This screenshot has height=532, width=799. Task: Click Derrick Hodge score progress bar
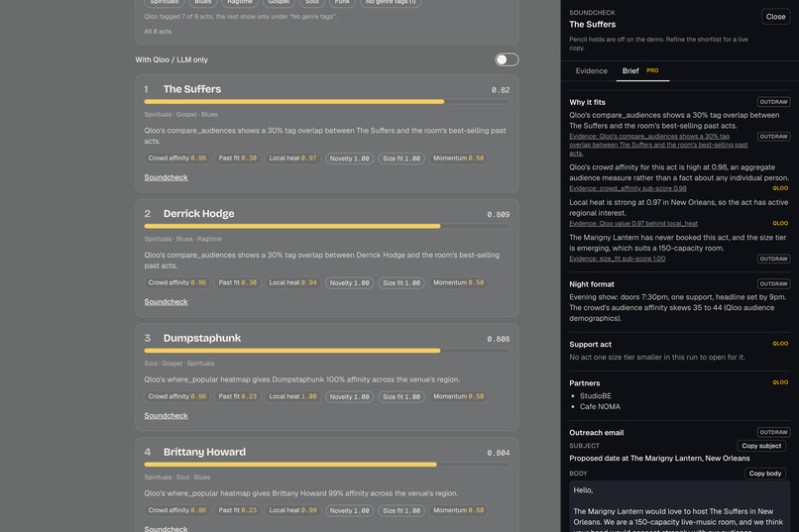click(x=326, y=226)
